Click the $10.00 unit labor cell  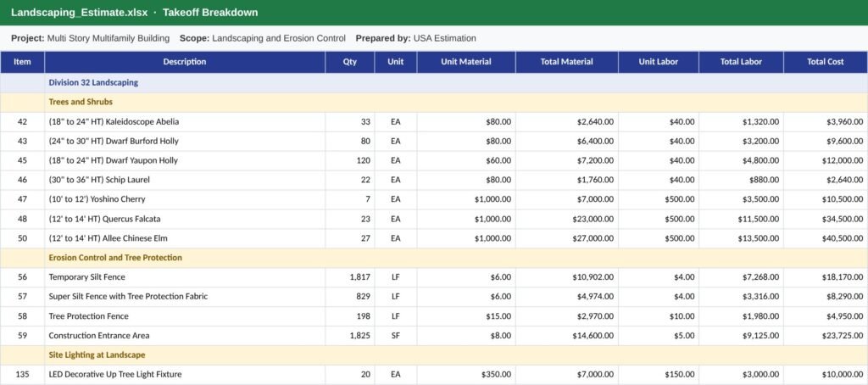coord(658,315)
